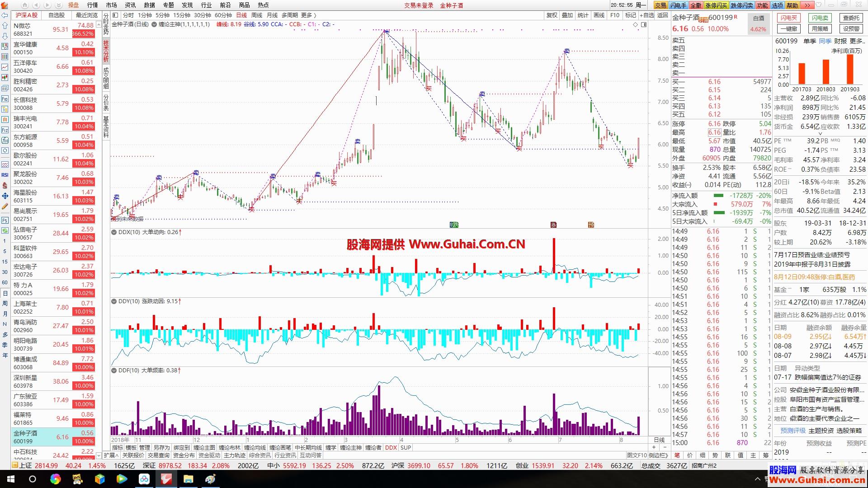Open the double-chevron down toolbar icon

[59, 5]
